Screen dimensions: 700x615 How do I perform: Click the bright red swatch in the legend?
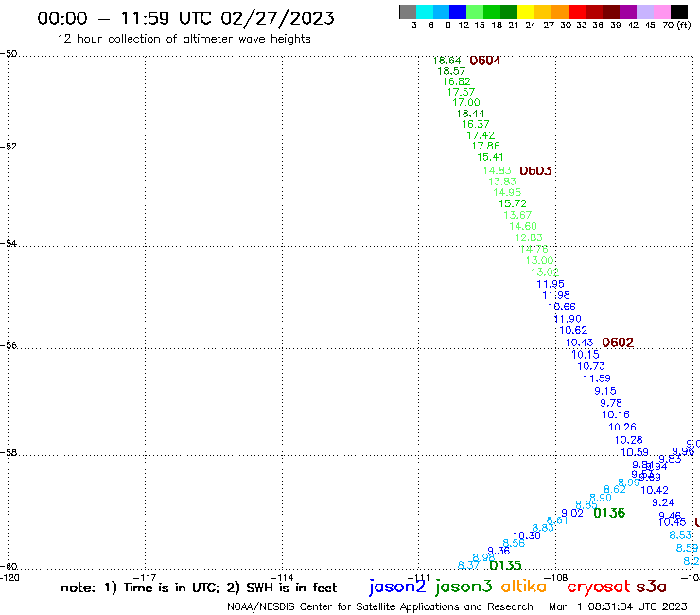point(577,11)
